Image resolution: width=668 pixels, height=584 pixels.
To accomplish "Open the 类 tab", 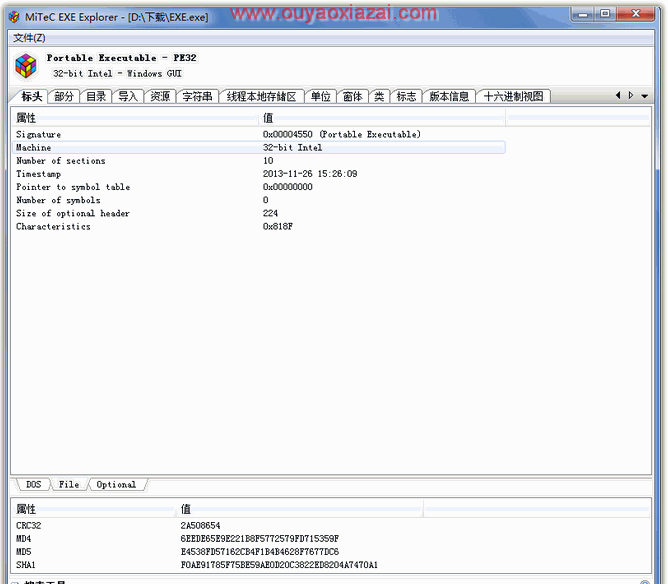I will point(379,97).
